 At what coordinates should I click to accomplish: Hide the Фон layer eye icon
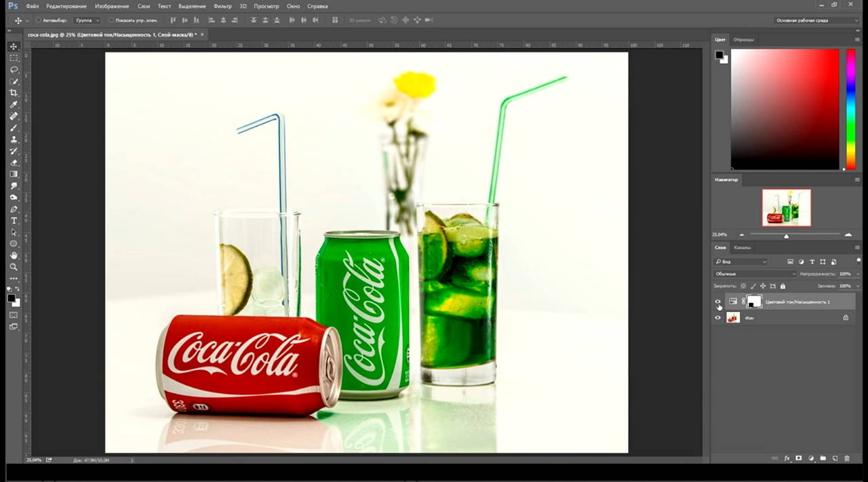pyautogui.click(x=718, y=317)
